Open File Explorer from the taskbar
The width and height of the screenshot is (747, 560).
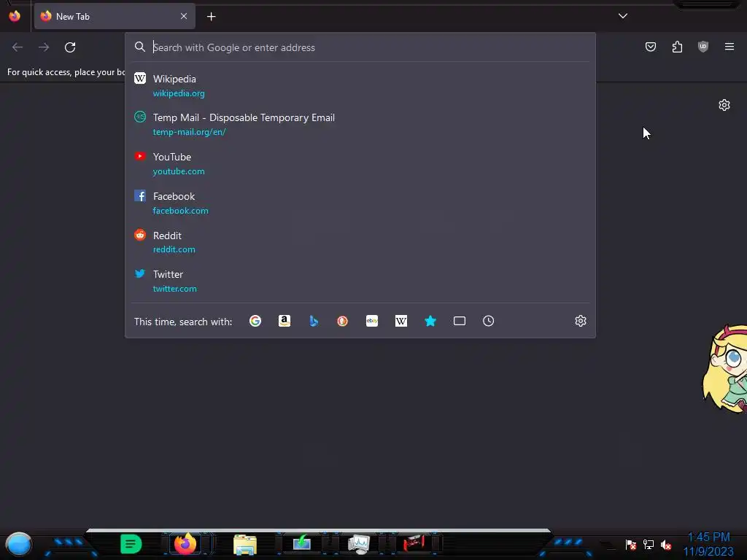click(x=245, y=544)
